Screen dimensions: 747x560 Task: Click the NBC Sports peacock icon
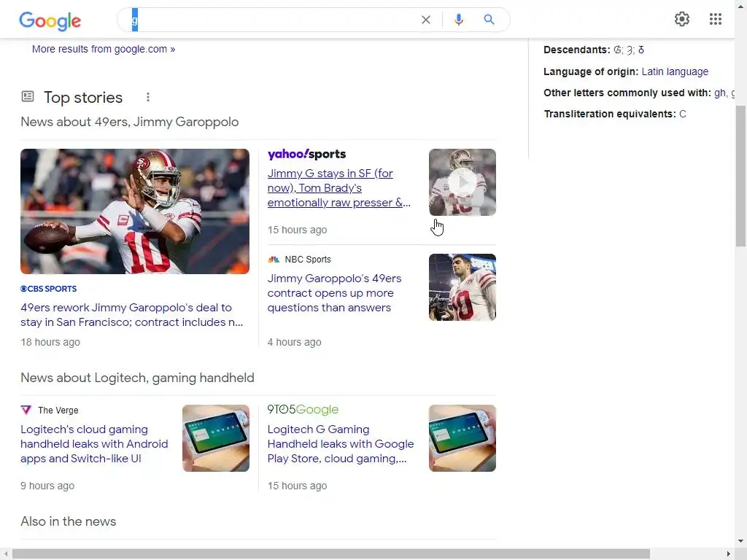click(274, 260)
